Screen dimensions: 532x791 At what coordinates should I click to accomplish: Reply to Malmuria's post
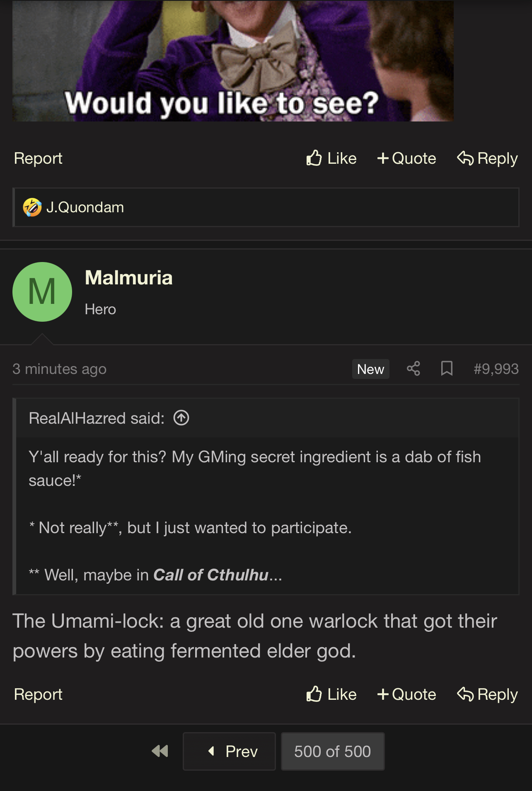(x=487, y=694)
